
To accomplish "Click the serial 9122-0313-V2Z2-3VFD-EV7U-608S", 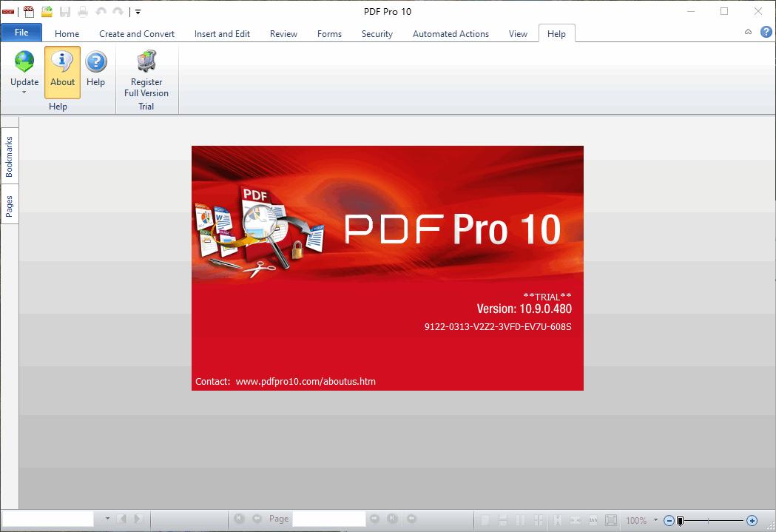I will (498, 326).
